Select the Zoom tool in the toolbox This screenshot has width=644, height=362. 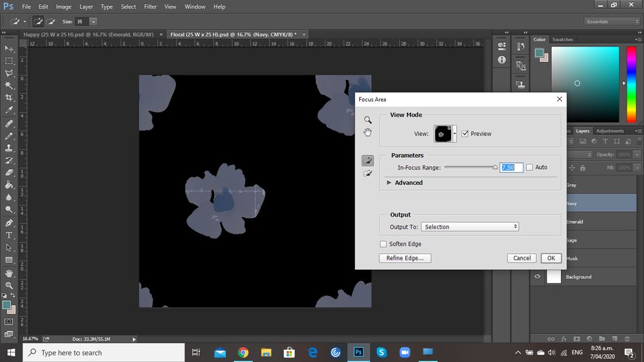pos(8,285)
